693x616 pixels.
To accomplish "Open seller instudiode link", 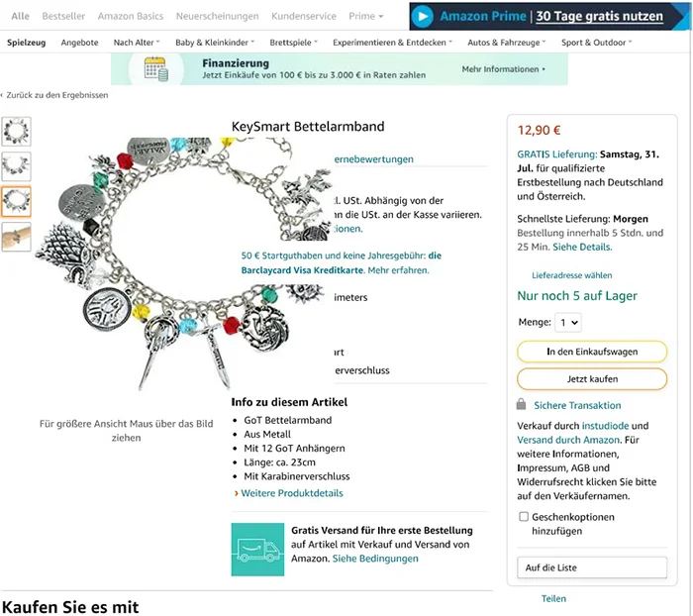I will pyautogui.click(x=605, y=426).
